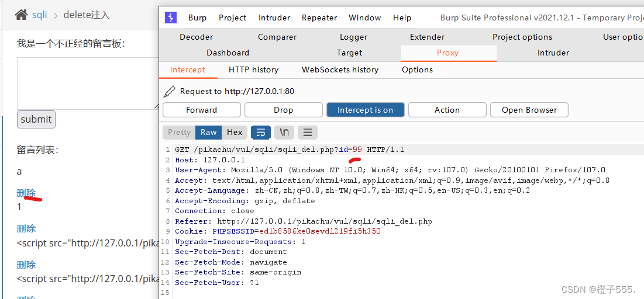
Task: Open the Intruder menu in the menu bar
Action: point(274,18)
